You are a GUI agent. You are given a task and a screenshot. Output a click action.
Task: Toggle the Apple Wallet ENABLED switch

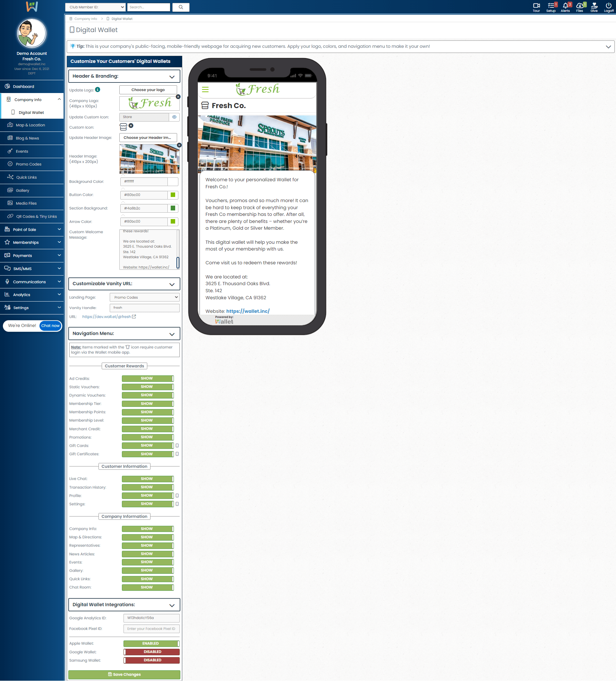pyautogui.click(x=151, y=643)
